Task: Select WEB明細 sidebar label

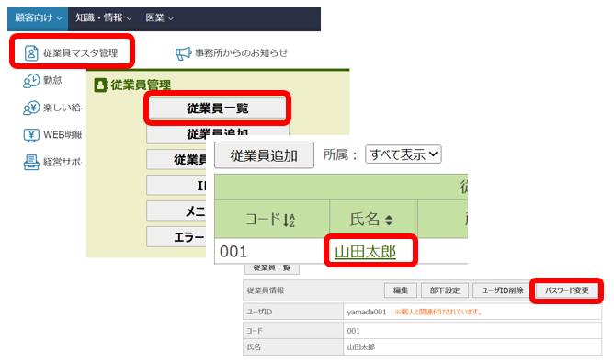Action: (63, 135)
